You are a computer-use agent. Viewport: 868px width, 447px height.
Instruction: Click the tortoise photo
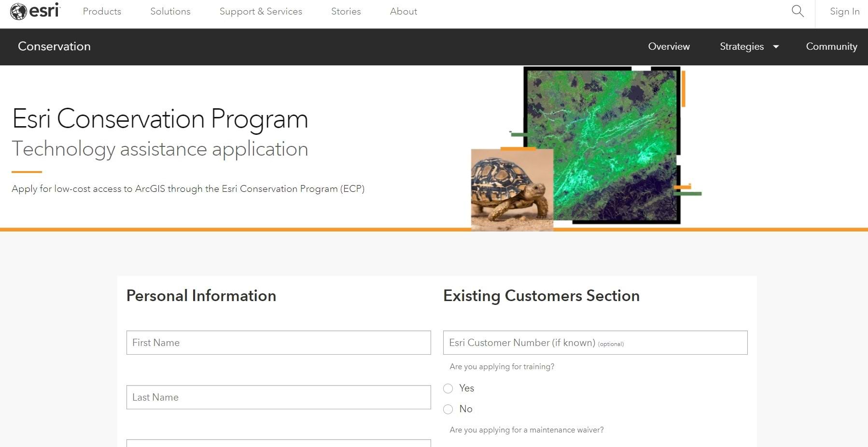[x=512, y=189]
